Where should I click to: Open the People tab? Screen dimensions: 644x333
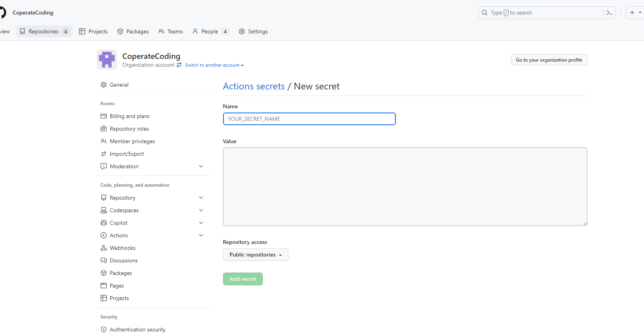click(210, 31)
